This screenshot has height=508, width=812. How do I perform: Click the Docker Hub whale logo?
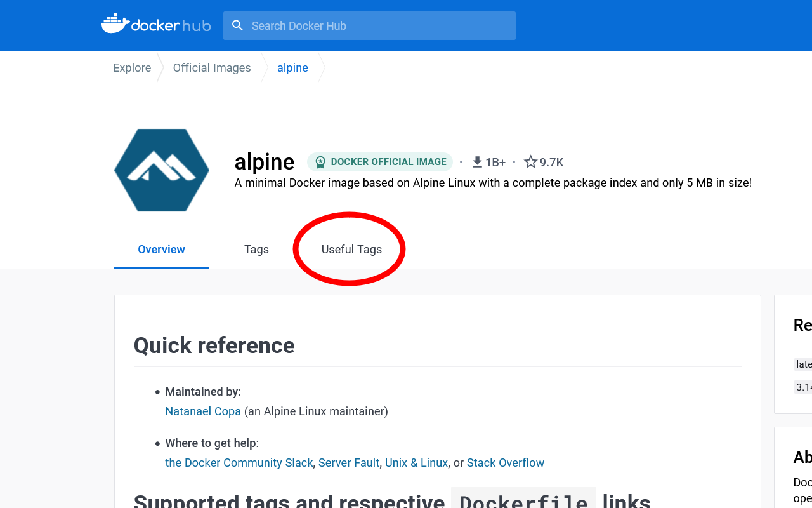click(114, 23)
